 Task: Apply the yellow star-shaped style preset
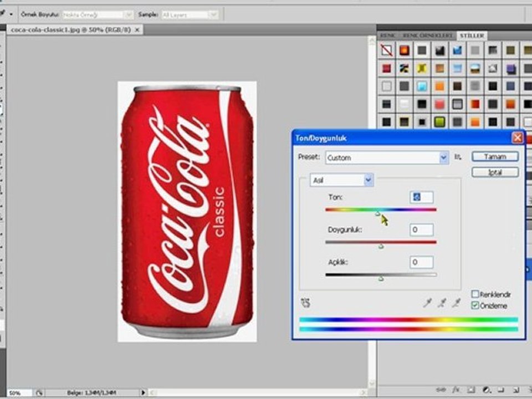click(422, 68)
